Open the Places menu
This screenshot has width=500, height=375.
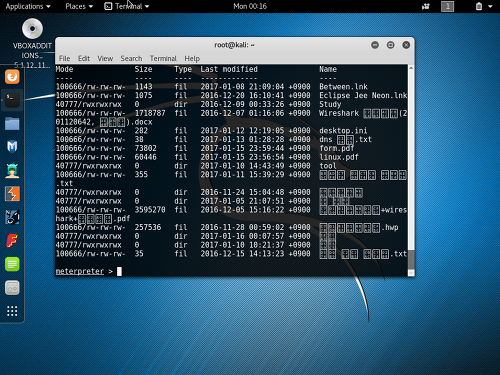point(79,6)
